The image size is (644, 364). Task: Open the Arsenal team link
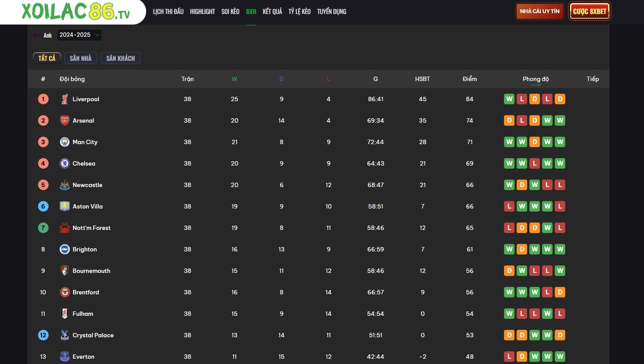click(83, 120)
